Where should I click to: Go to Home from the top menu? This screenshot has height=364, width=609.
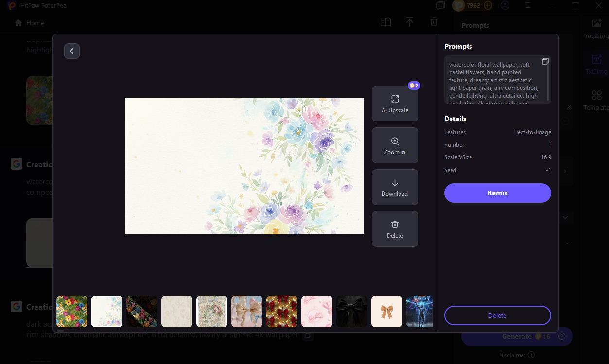pyautogui.click(x=29, y=23)
